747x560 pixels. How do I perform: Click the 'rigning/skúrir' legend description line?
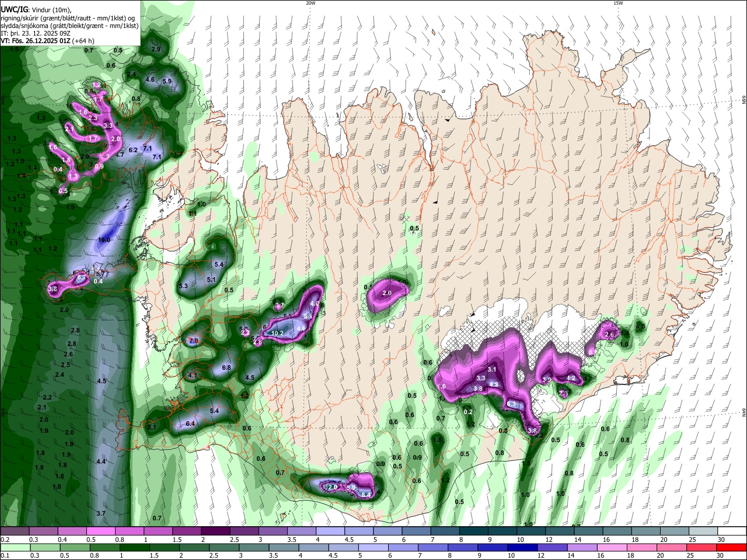pyautogui.click(x=68, y=19)
